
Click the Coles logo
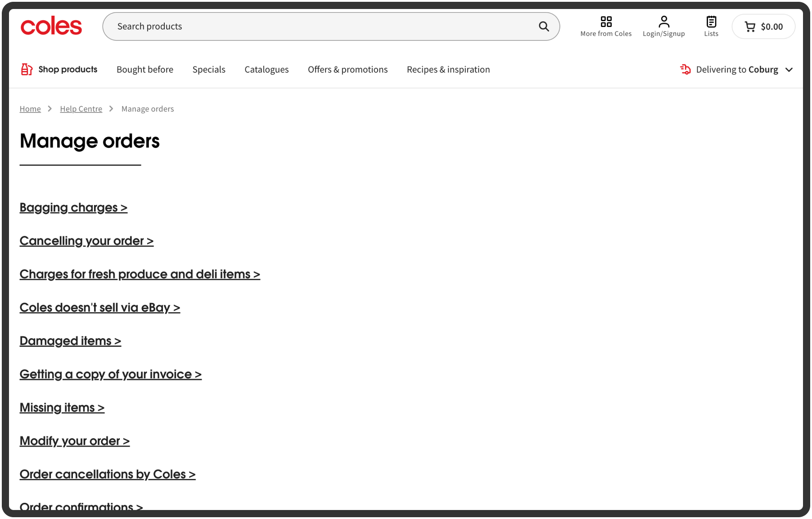pos(51,26)
